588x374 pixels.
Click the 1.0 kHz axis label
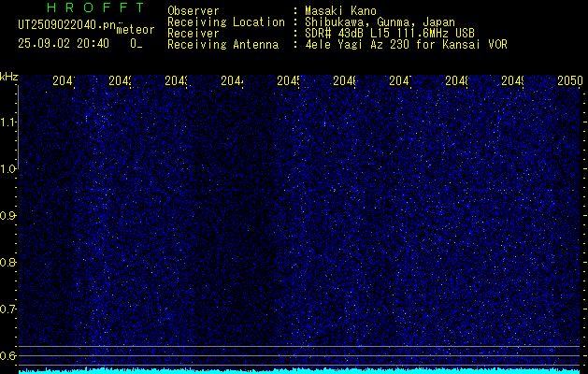pyautogui.click(x=7, y=169)
